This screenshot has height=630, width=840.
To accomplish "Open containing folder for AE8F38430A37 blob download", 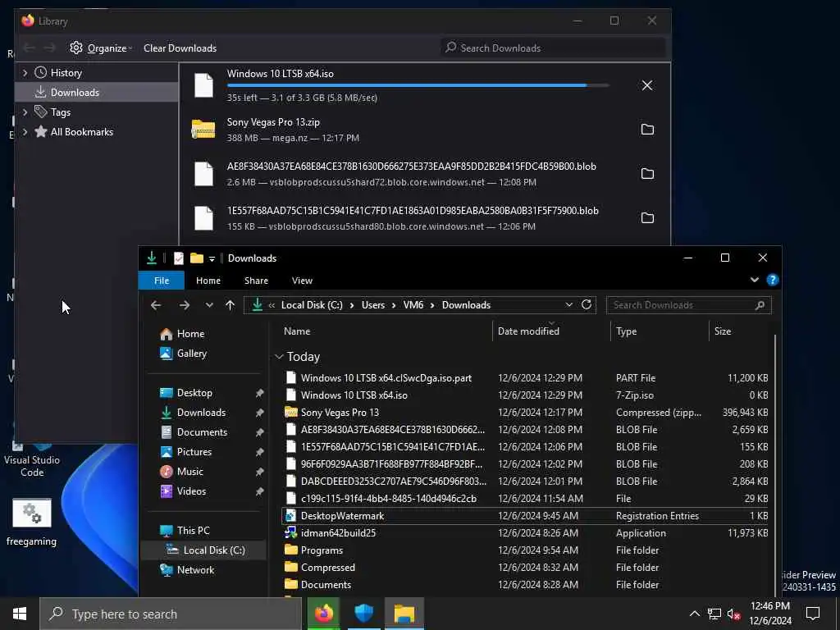I will click(x=647, y=174).
